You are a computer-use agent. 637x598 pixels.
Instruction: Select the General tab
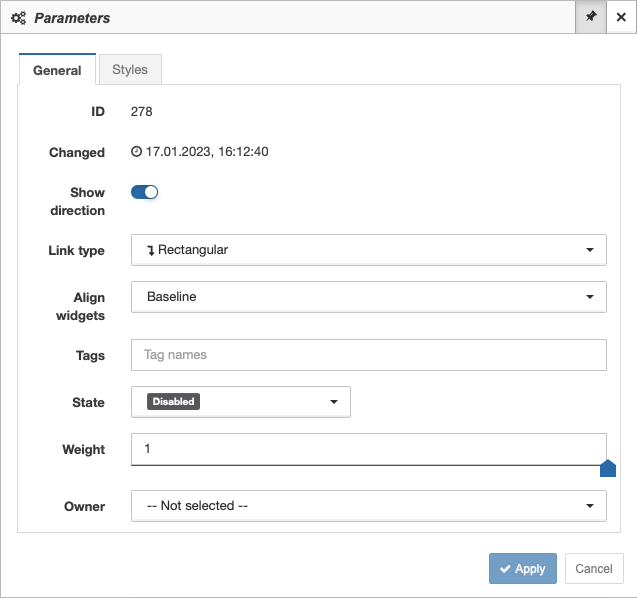click(57, 70)
